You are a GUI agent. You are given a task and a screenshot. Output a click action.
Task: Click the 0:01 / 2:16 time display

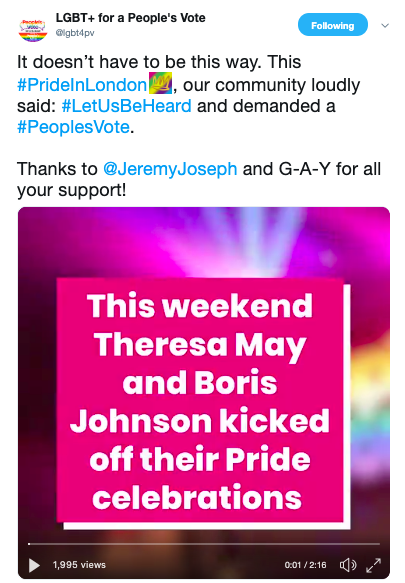coord(305,565)
